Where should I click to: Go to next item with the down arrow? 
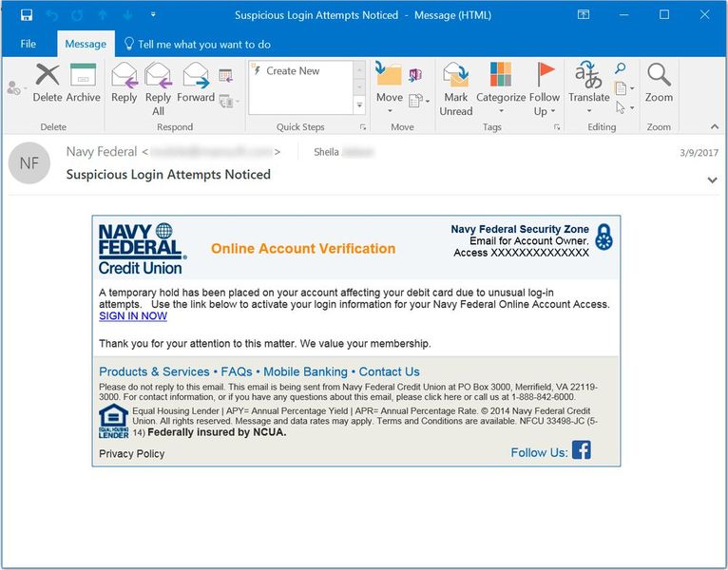(x=127, y=15)
